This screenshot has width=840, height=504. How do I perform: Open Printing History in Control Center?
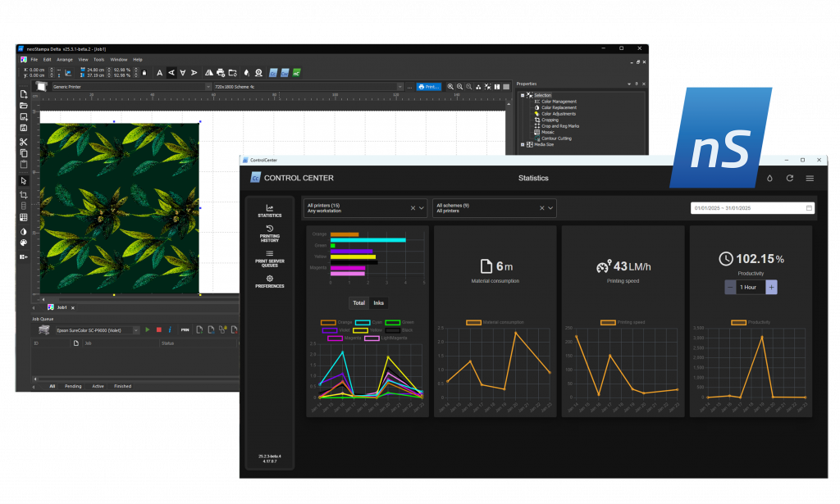pyautogui.click(x=269, y=234)
